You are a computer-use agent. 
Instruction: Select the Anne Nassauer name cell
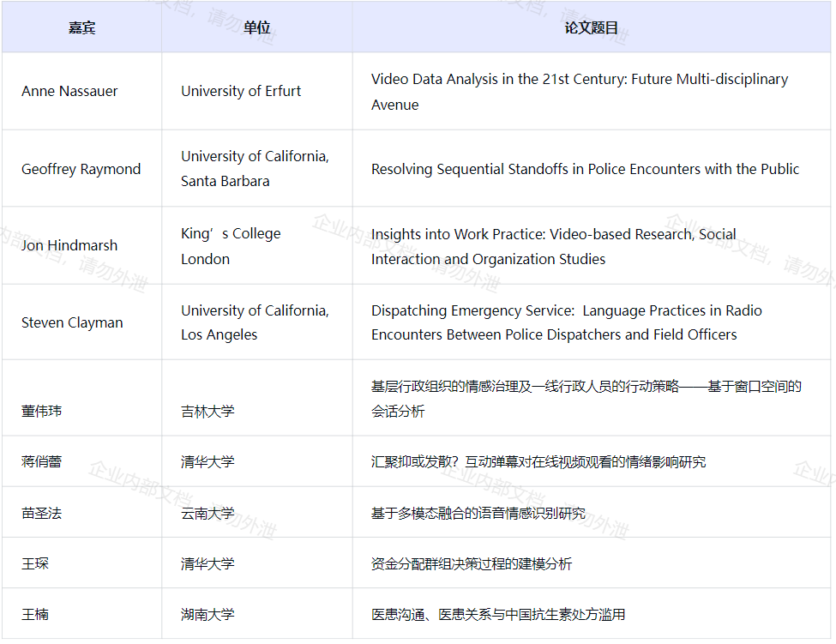coord(69,91)
